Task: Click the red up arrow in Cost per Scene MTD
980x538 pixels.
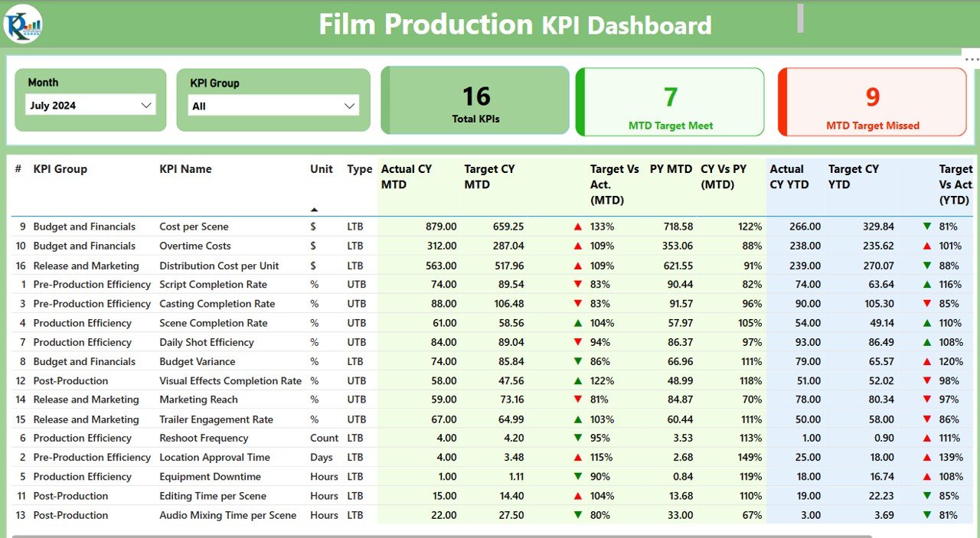Action: coord(578,227)
